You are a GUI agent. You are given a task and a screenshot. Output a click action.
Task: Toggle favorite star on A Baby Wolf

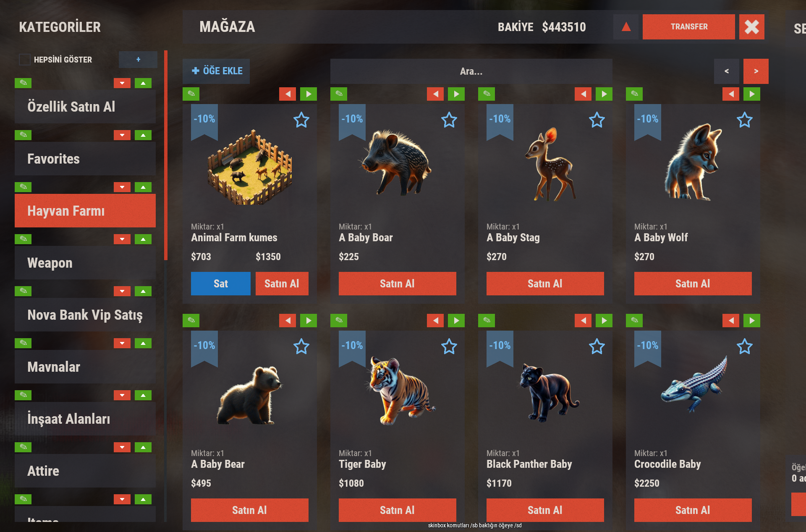pos(744,120)
